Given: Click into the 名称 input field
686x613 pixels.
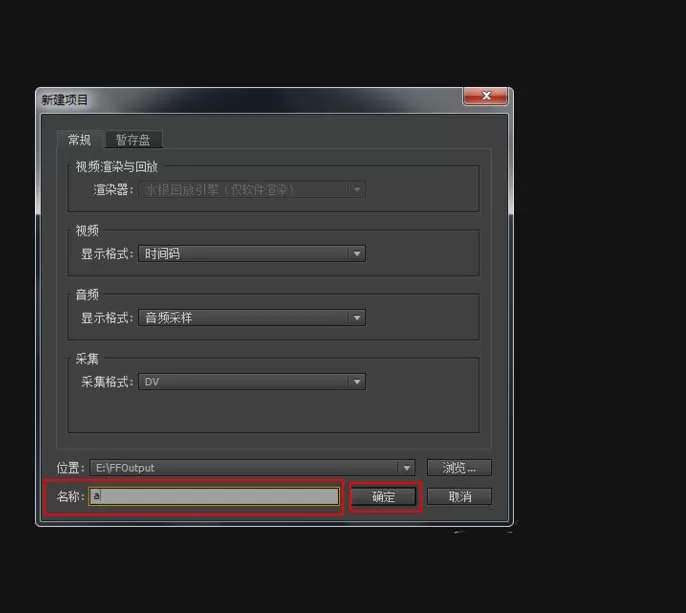Looking at the screenshot, I should pos(214,497).
